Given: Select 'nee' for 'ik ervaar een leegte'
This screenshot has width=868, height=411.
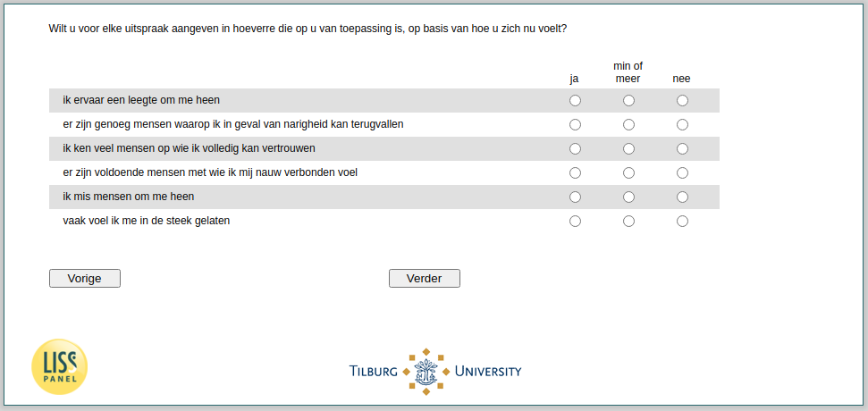Looking at the screenshot, I should [x=683, y=101].
